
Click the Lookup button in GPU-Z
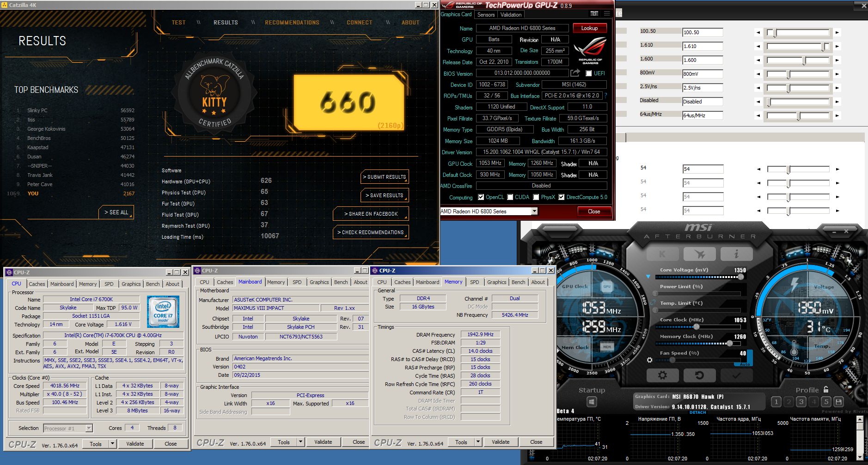589,28
